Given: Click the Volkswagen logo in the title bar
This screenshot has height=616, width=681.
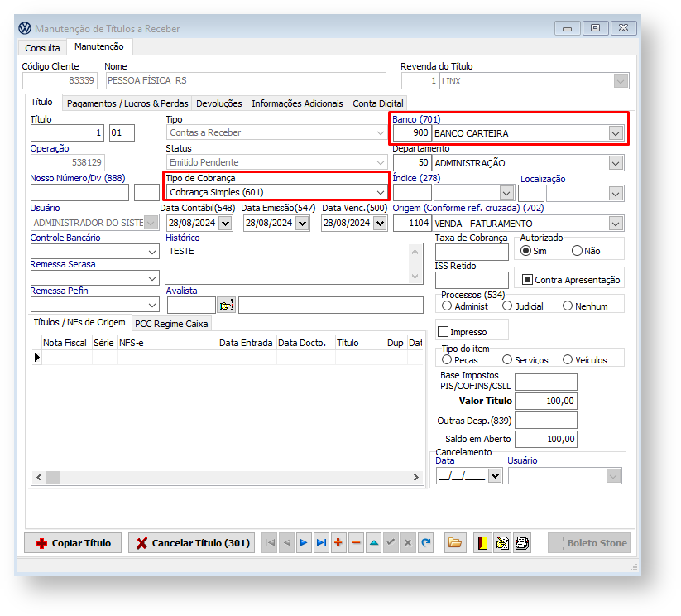Looking at the screenshot, I should [25, 28].
